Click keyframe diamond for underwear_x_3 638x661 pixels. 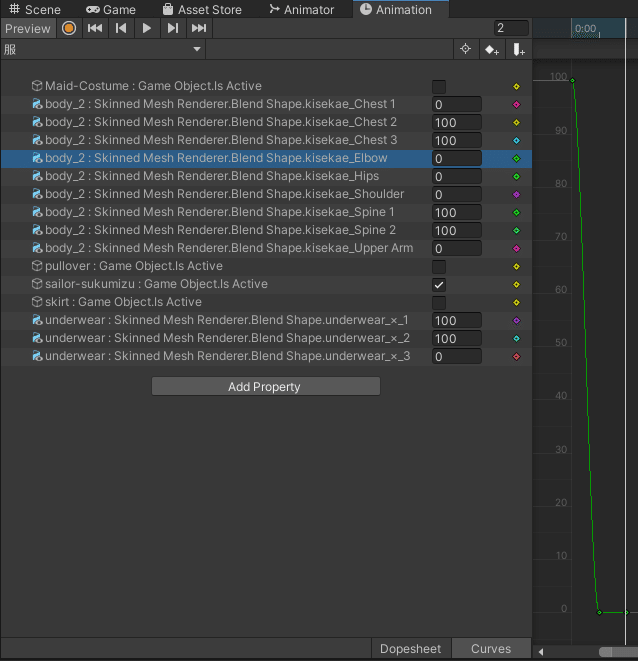click(x=516, y=357)
